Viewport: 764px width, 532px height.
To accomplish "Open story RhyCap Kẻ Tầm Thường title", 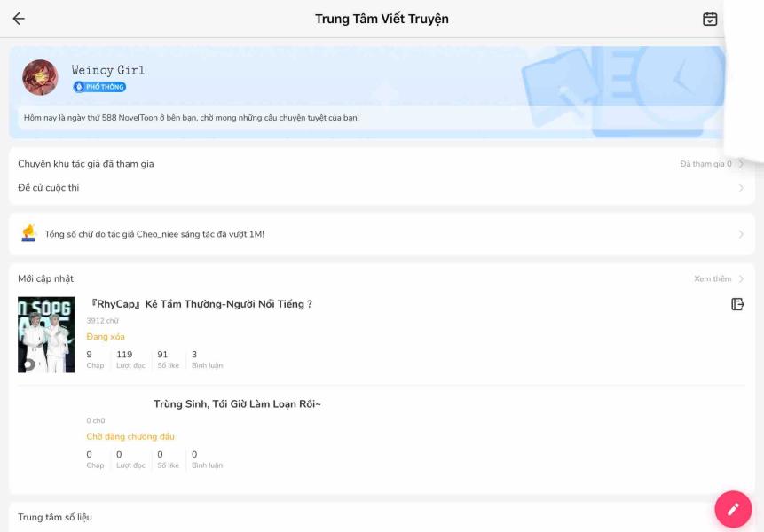I will (x=200, y=304).
